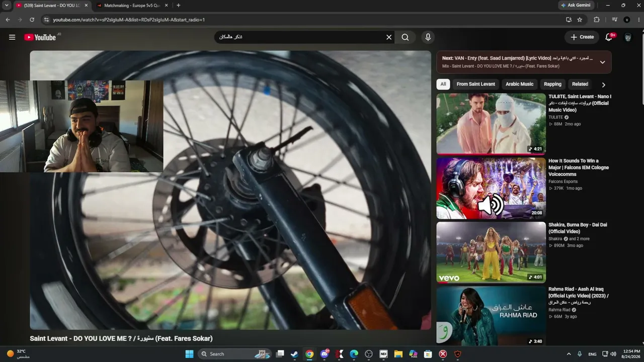Select the From Saint Levant chip
Screen dimensions: 644x362
tap(475, 84)
